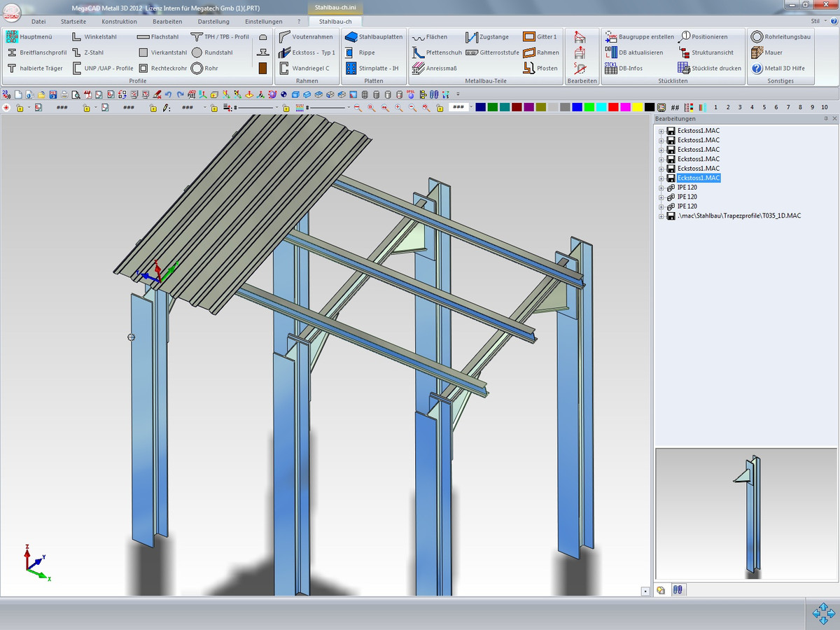
Task: Choose the Flachstahl tool
Action: pos(157,36)
